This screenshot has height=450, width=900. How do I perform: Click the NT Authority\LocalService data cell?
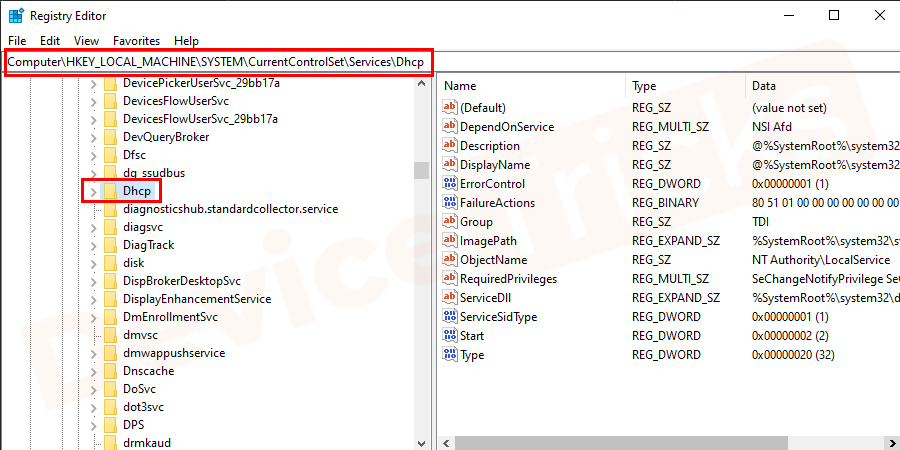(x=821, y=260)
